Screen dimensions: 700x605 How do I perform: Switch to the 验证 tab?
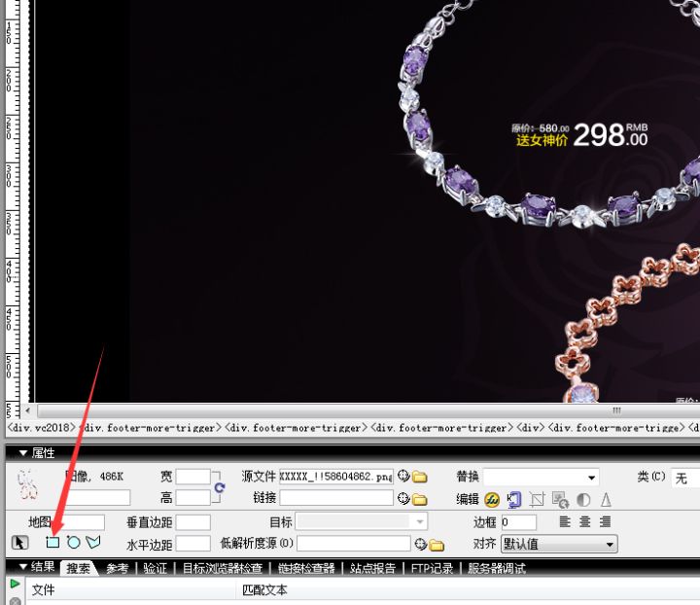[155, 568]
